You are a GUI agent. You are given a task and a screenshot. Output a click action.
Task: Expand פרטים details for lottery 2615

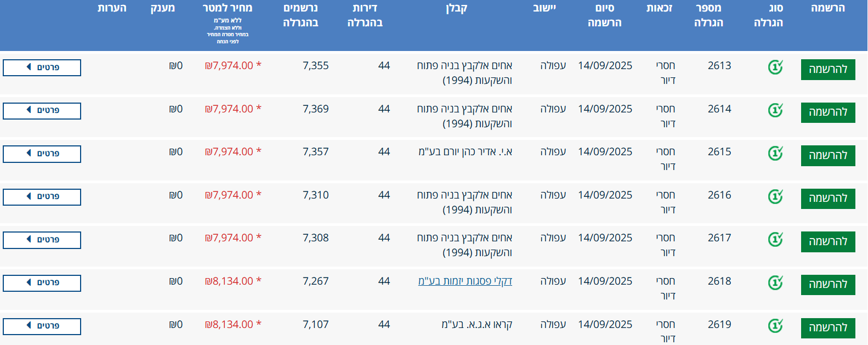tap(42, 154)
